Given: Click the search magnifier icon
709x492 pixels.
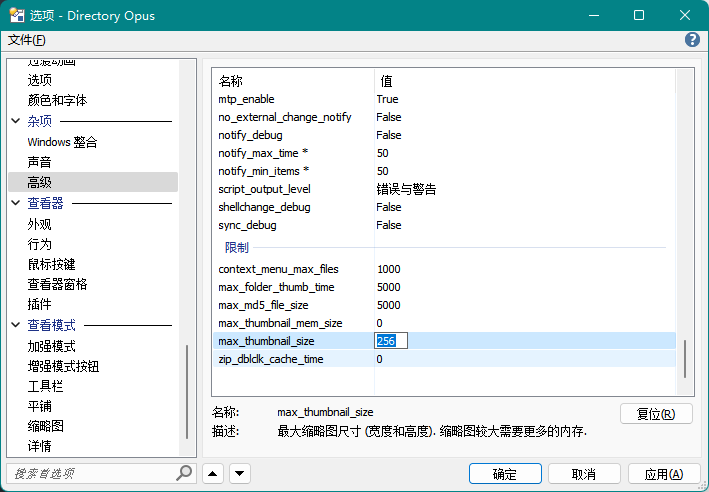Looking at the screenshot, I should click(x=184, y=473).
